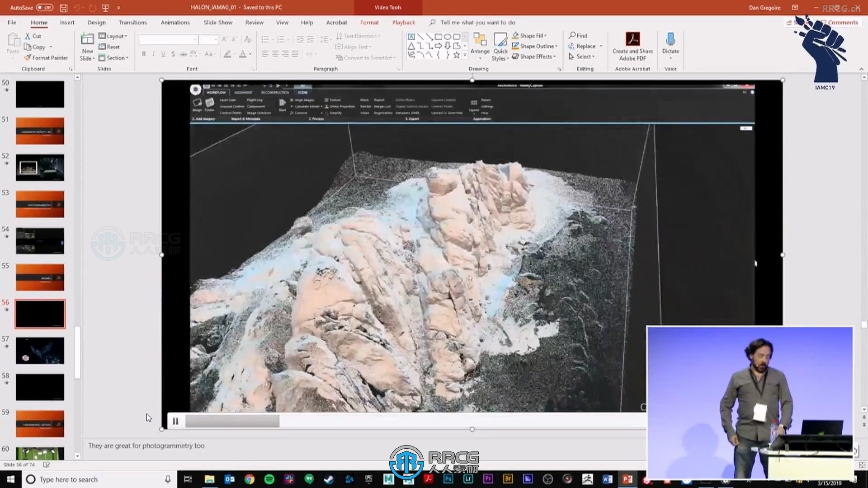Switch to the Animations tab
The height and width of the screenshot is (488, 868).
(x=175, y=22)
